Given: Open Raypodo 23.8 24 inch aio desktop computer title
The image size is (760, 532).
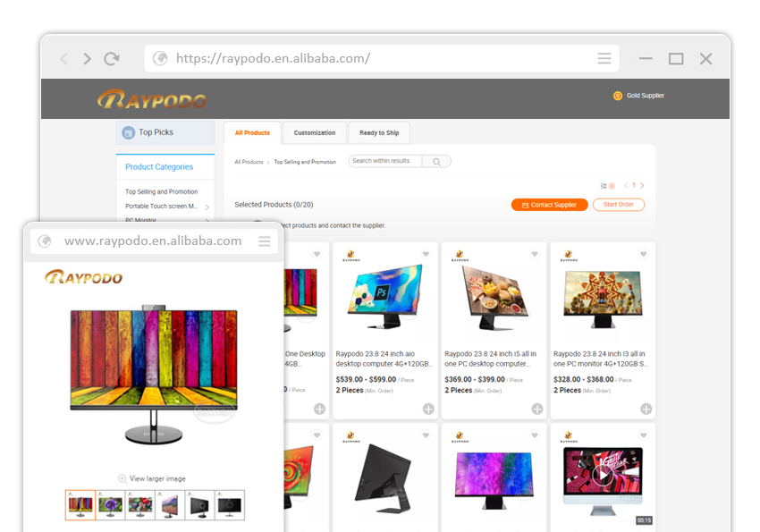Looking at the screenshot, I should tap(383, 359).
